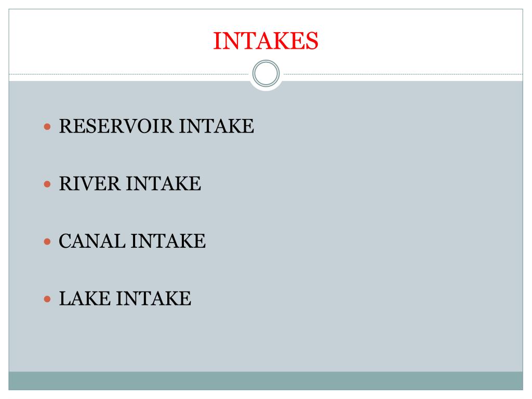The image size is (532, 399).
Task: Select the CANAL INTAKE bullet text
Action: click(132, 241)
